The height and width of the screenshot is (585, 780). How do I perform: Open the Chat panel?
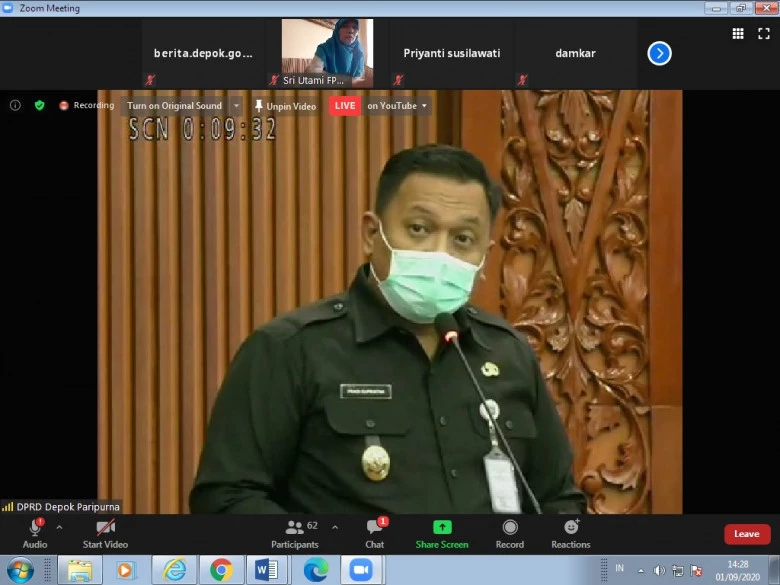[375, 533]
